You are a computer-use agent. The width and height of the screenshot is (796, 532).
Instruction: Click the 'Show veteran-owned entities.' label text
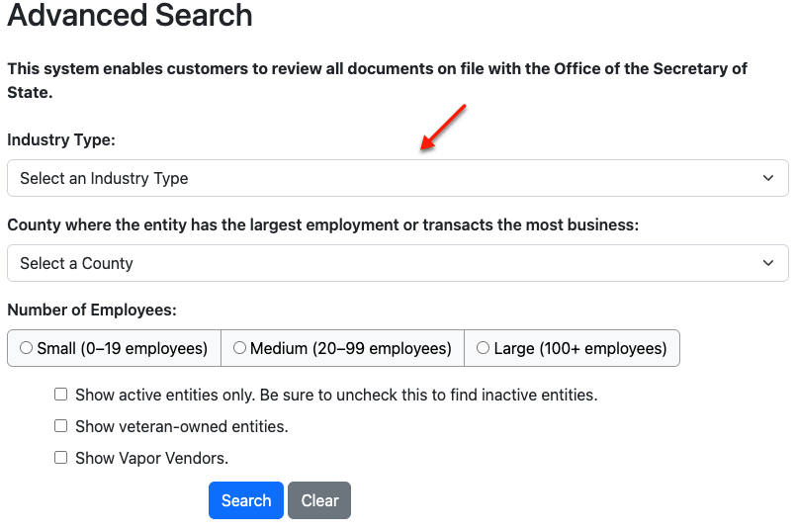click(182, 426)
